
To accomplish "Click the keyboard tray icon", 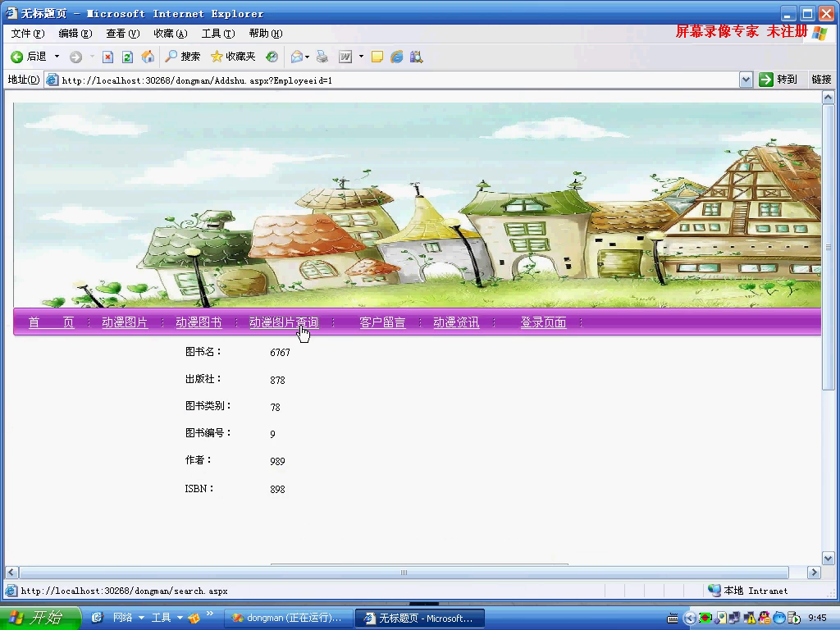I will [x=673, y=619].
